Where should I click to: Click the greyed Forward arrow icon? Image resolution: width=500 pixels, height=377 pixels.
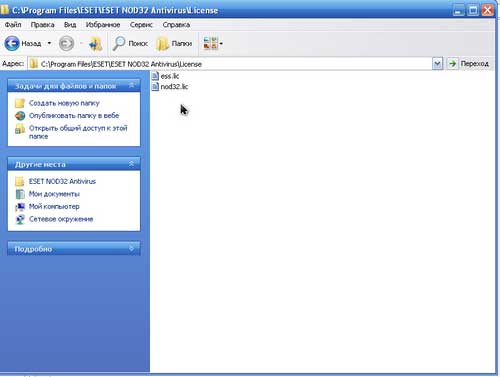click(x=66, y=43)
